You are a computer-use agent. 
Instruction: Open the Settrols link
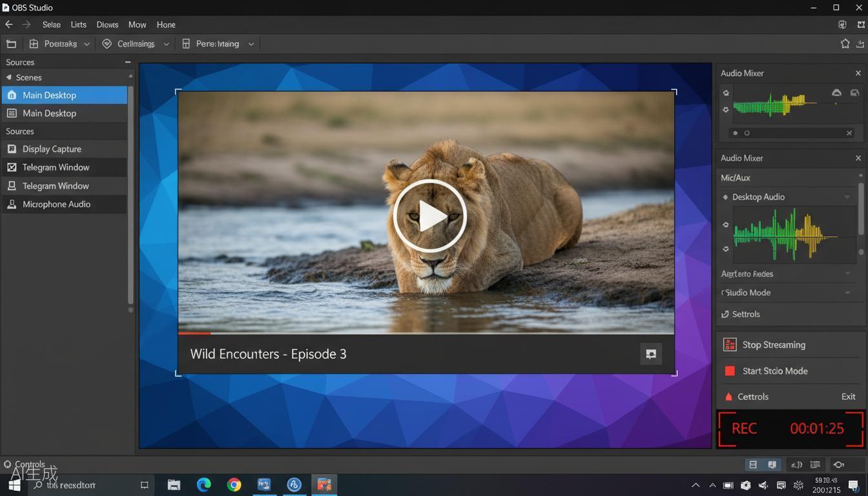(746, 314)
